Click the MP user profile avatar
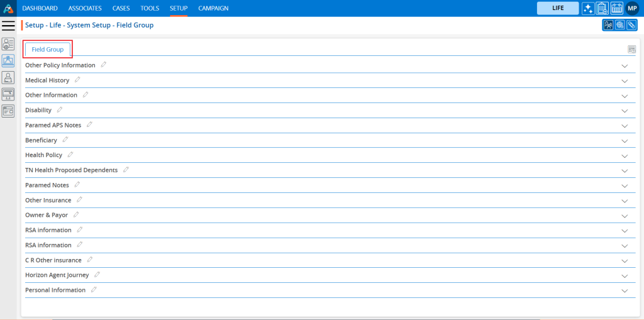The height and width of the screenshot is (320, 644). (x=632, y=8)
